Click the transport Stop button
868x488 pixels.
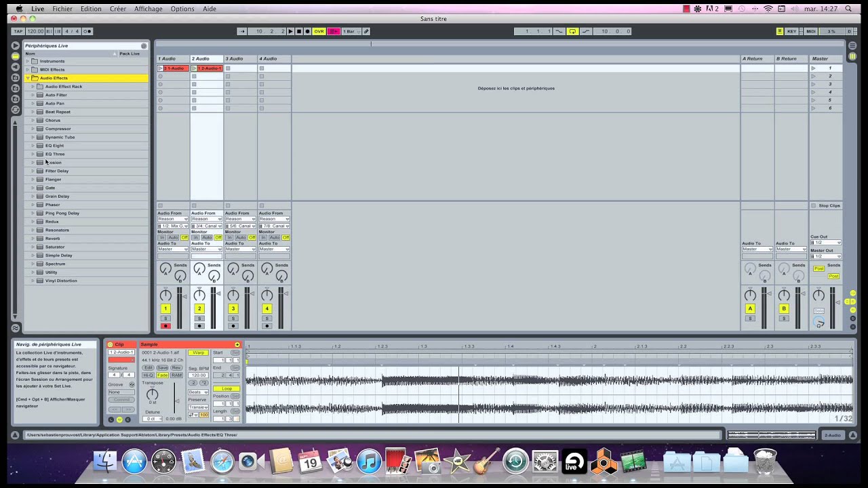(x=299, y=31)
